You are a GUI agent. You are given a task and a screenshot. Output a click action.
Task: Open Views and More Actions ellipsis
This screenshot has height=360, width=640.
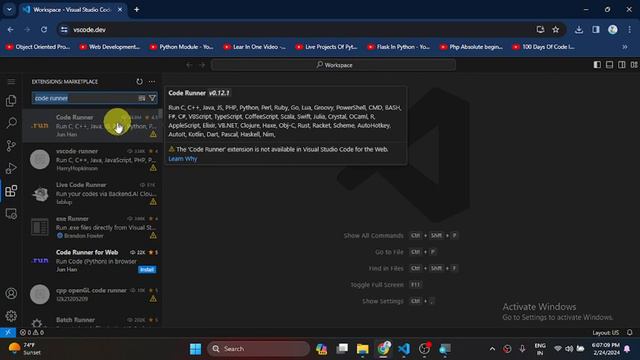point(152,82)
